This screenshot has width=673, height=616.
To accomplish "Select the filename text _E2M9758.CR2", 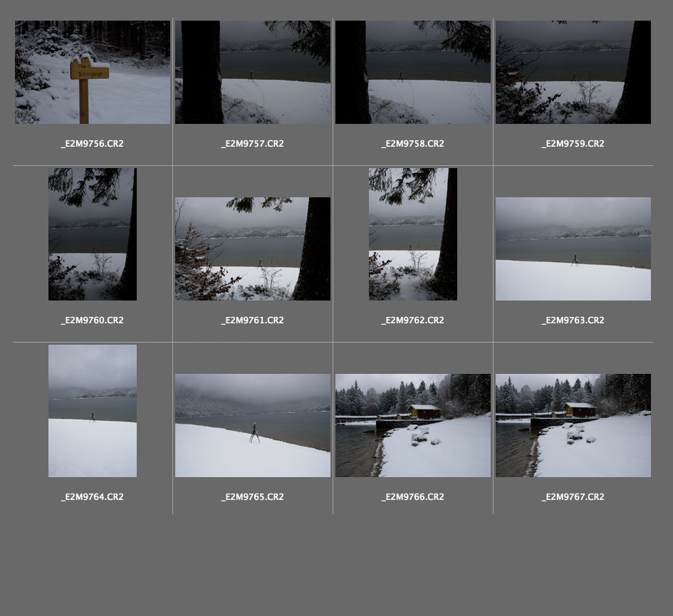I will coord(413,144).
